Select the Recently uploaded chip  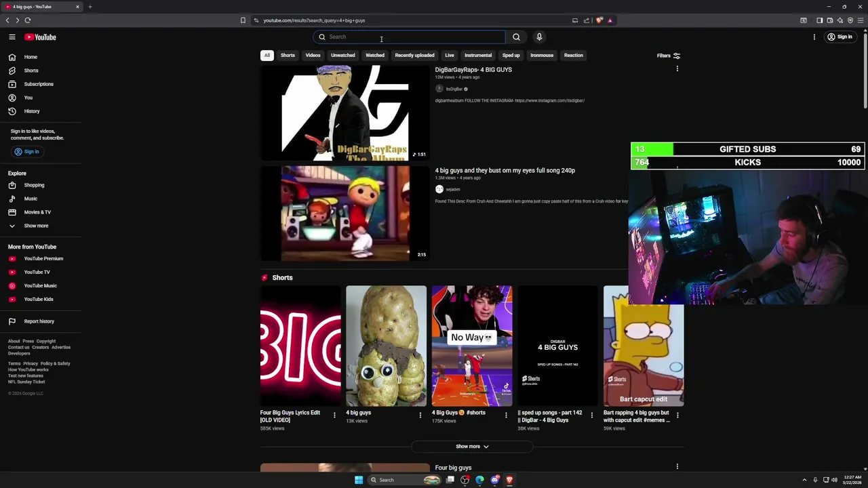[x=414, y=56]
